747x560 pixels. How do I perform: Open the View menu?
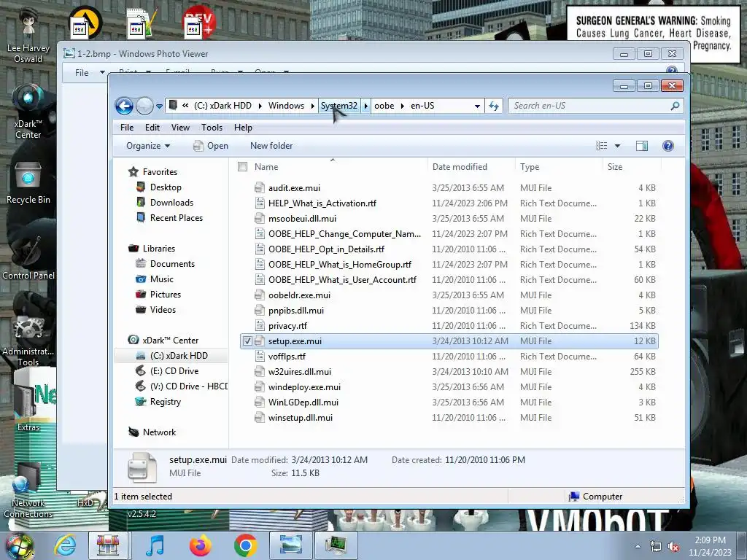pyautogui.click(x=181, y=128)
